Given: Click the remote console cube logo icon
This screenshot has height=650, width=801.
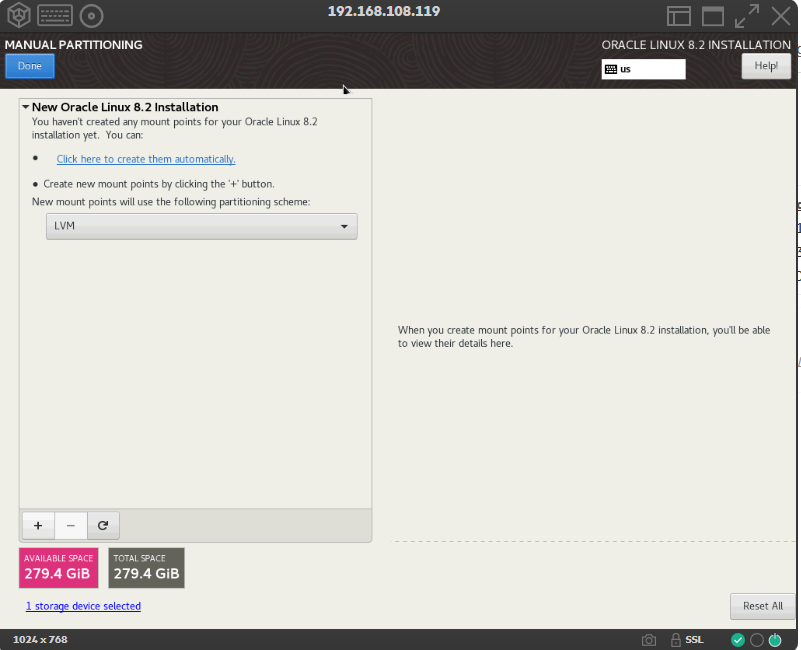Looking at the screenshot, I should pyautogui.click(x=19, y=15).
